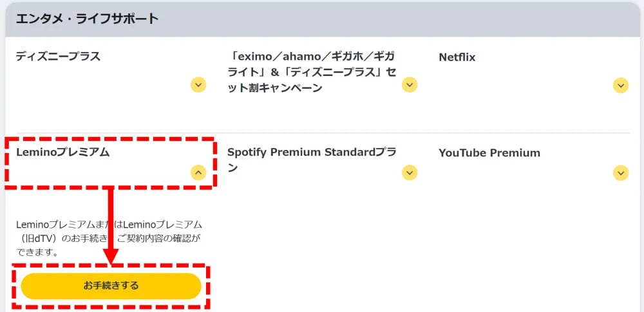Expand the YouTube Premium chevron
Screen dimensions: 644x312
pos(621,172)
